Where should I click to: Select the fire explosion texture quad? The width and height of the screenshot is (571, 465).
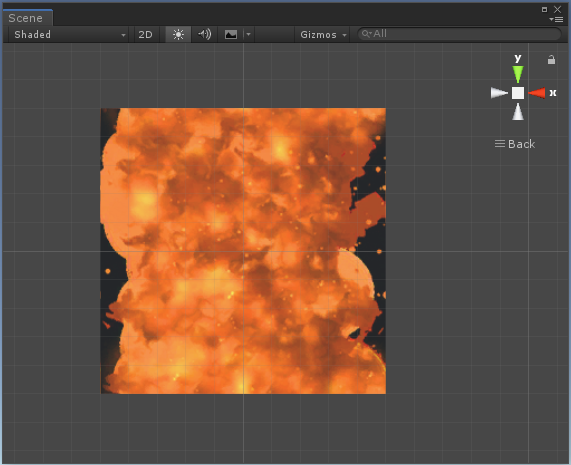click(243, 251)
